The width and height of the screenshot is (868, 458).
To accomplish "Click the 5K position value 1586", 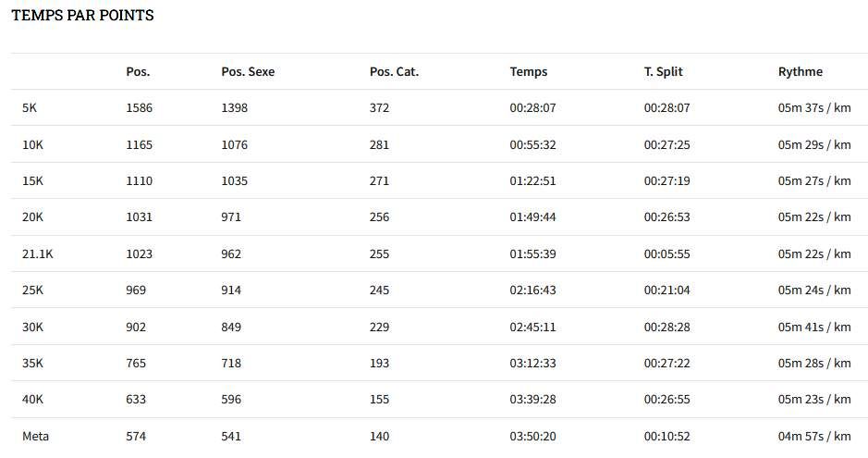I will click(139, 107).
